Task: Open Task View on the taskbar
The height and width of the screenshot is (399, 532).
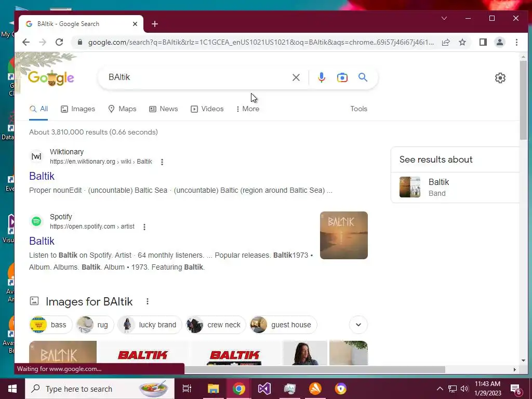Action: click(x=187, y=389)
